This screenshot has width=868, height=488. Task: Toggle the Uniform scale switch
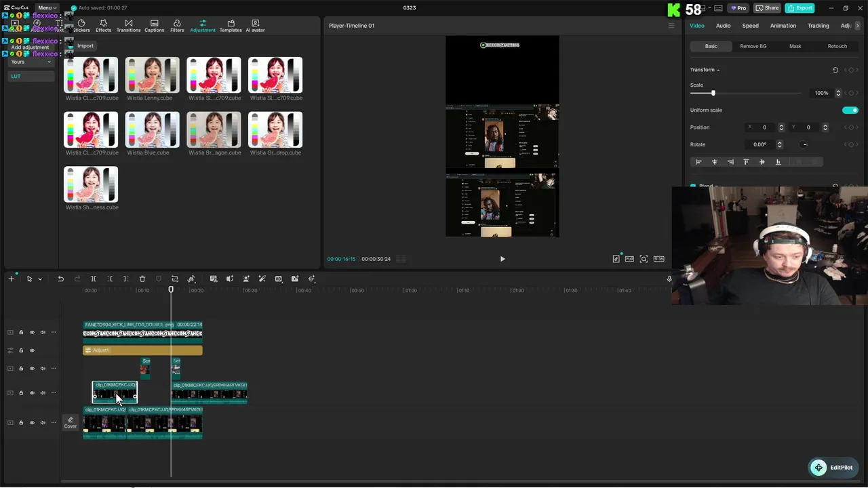[x=850, y=110]
